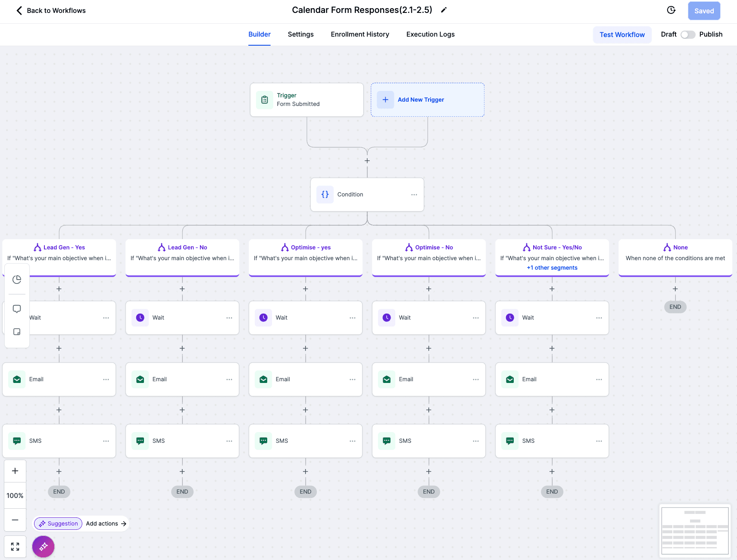The height and width of the screenshot is (560, 737).
Task: Open options for the Not Sure branch Wait node
Action: [599, 317]
